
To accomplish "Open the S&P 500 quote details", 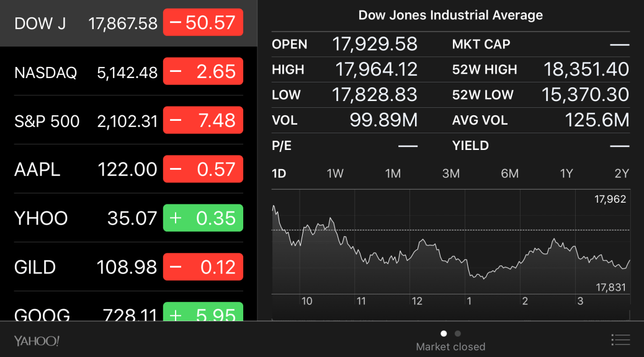I will 93,120.
